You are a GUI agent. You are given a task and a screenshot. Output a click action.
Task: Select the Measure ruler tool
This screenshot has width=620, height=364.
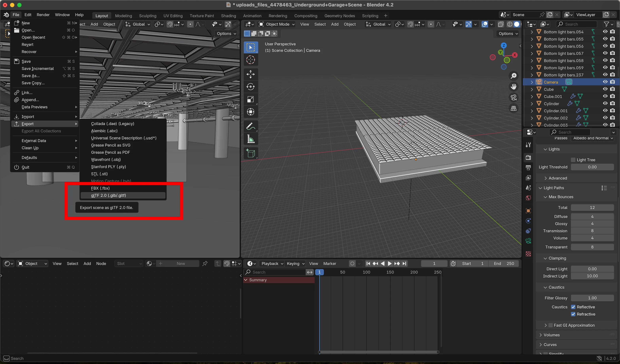pos(250,139)
